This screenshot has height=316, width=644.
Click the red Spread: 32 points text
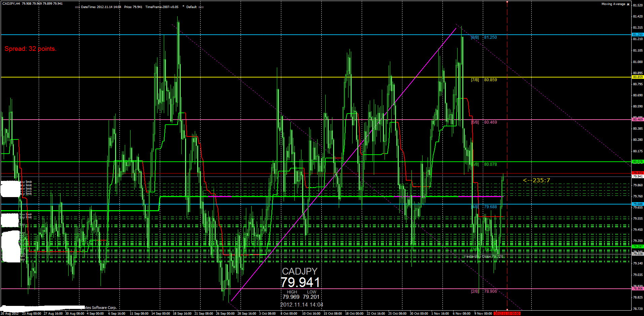[x=30, y=49]
